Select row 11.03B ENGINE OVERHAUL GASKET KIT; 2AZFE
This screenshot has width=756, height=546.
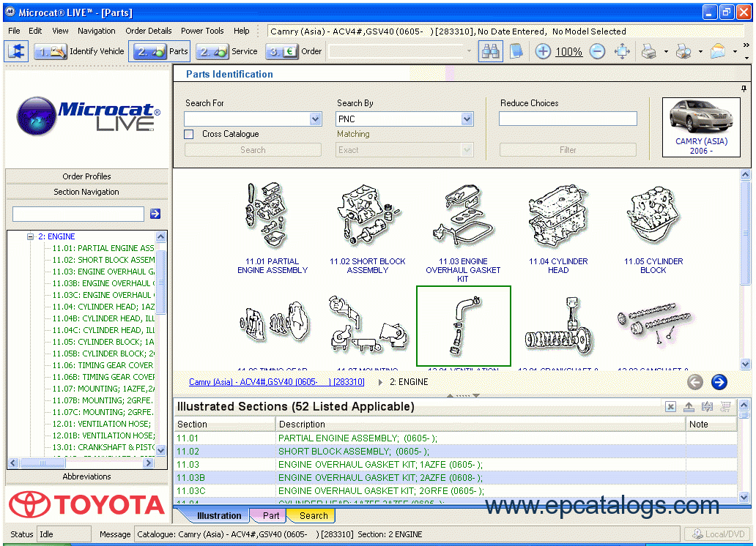(x=456, y=478)
